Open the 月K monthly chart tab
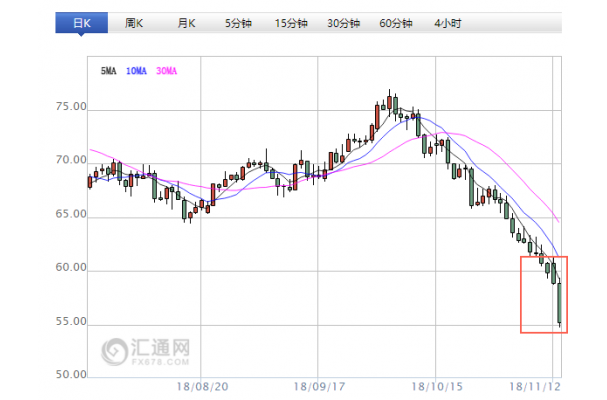The height and width of the screenshot is (400, 607). (185, 22)
